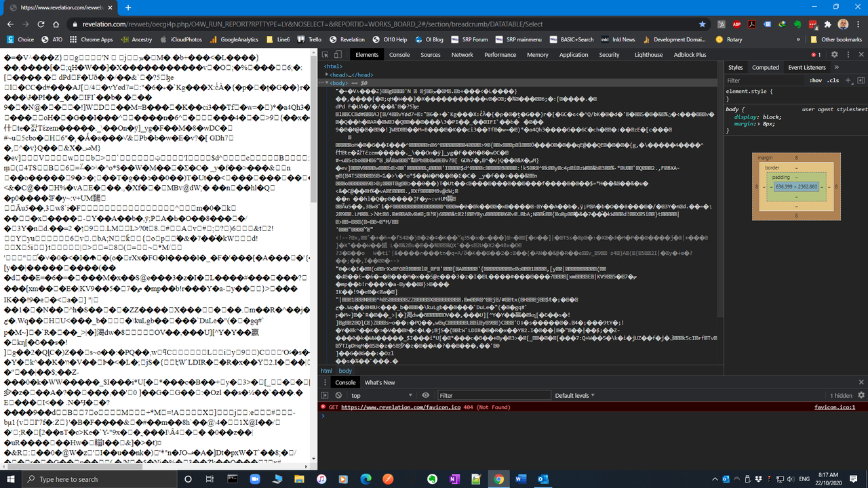The height and width of the screenshot is (488, 868).
Task: Open console settings gear
Action: (x=861, y=395)
